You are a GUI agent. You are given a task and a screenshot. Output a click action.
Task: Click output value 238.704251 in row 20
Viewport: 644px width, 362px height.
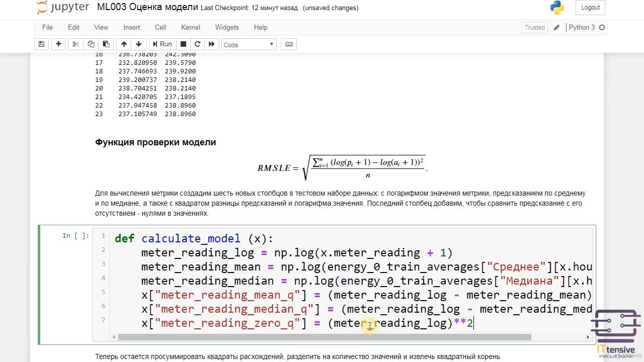click(138, 88)
